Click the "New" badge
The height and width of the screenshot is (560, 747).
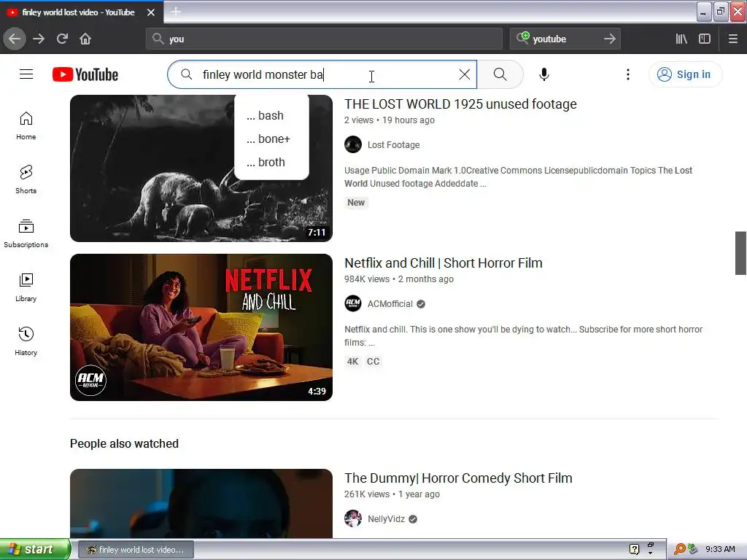pyautogui.click(x=356, y=203)
